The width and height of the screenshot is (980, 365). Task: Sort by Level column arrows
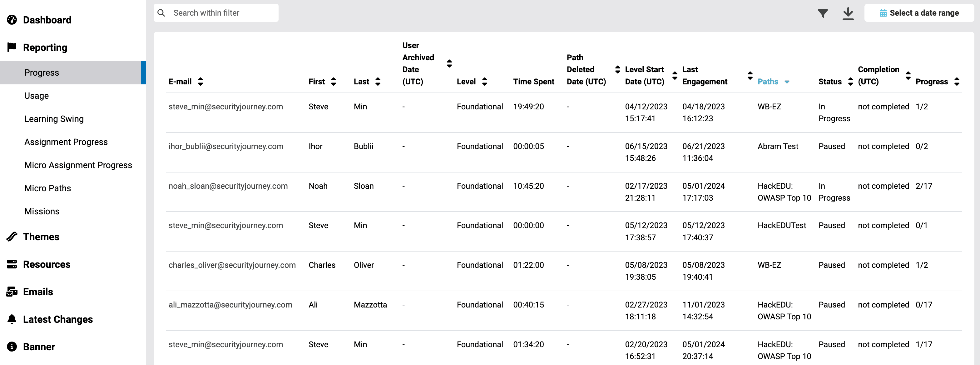coord(484,82)
